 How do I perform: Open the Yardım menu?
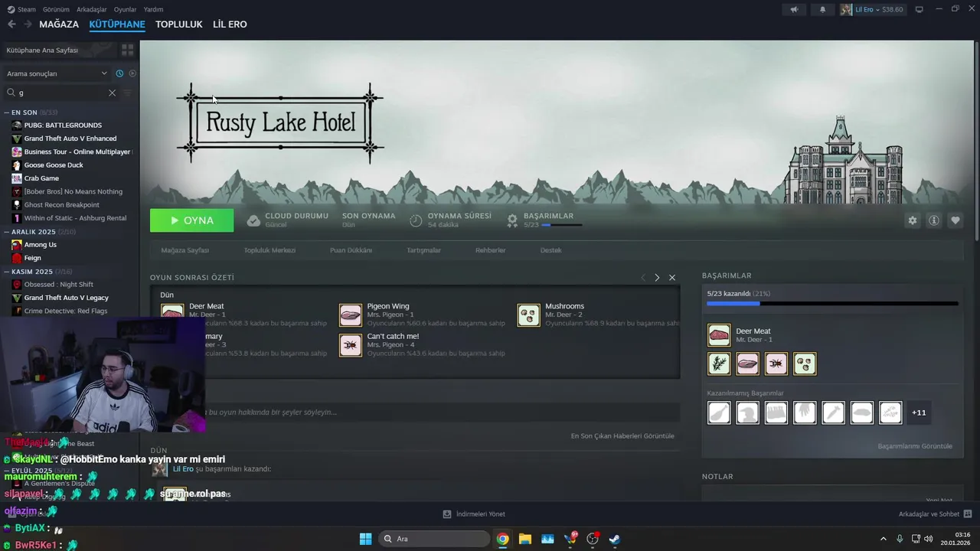(153, 9)
